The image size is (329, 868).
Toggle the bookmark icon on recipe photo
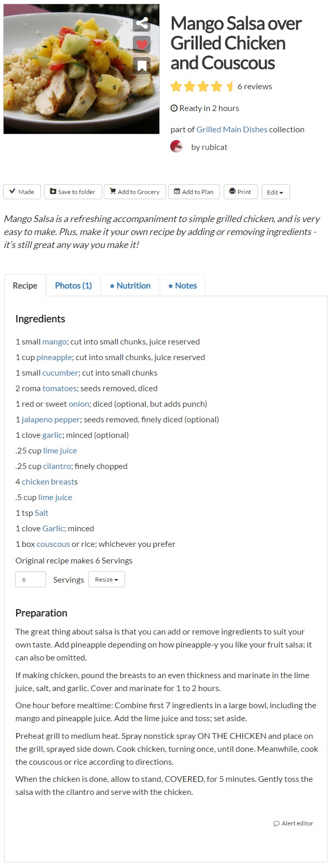[x=142, y=65]
